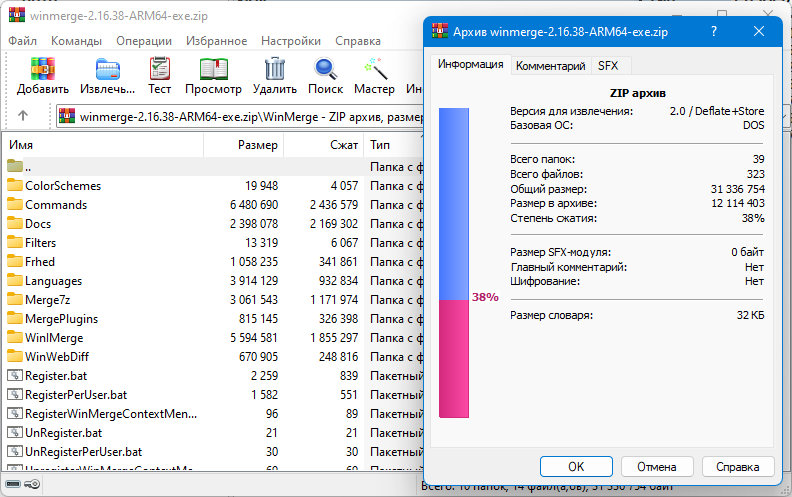Viewport: 792px width, 497px height.
Task: Open the Поиск magnifier icon
Action: tap(325, 69)
